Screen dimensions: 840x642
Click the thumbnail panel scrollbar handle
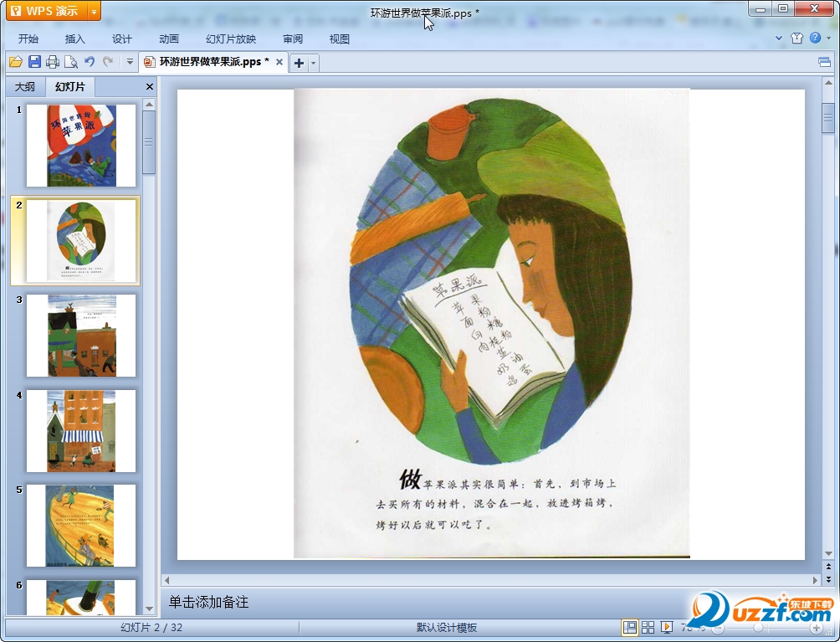[x=150, y=142]
